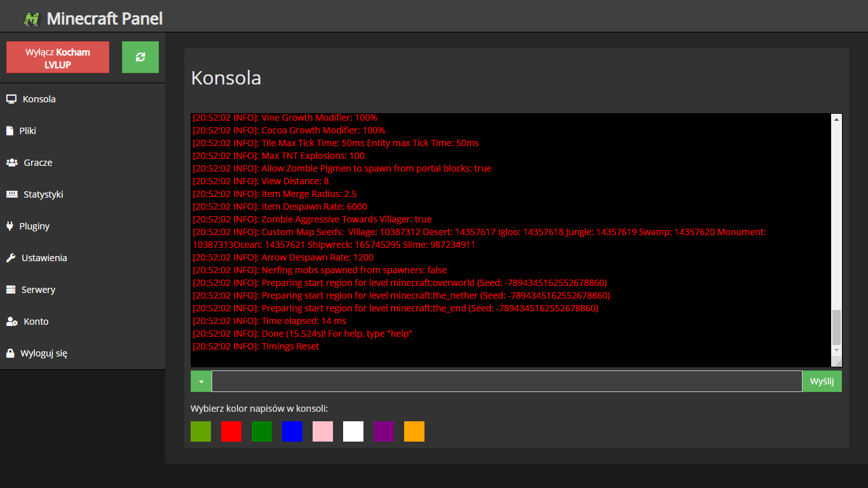Viewport: 868px width, 488px height.
Task: Click the Minecraft Panel logo icon
Action: point(32,19)
